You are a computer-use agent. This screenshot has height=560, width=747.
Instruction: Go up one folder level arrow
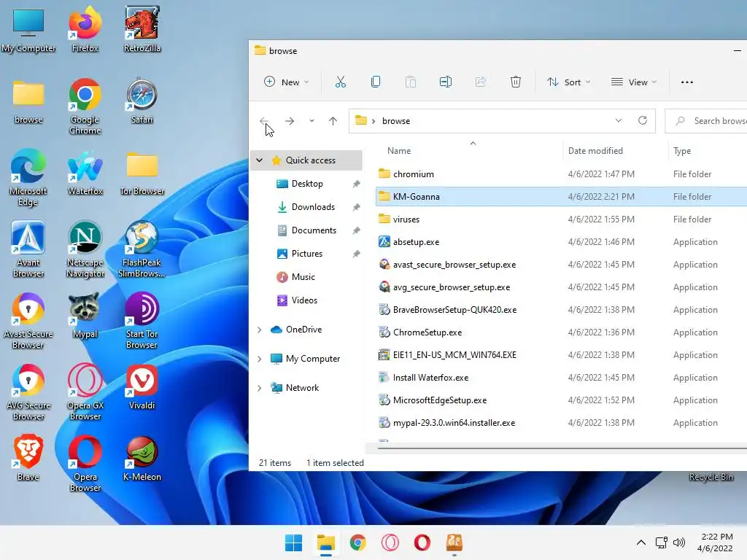tap(333, 121)
